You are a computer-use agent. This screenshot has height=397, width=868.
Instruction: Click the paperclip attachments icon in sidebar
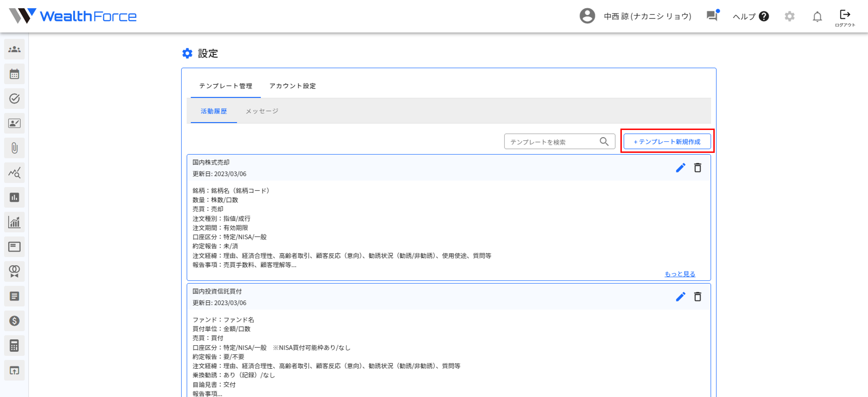point(14,148)
